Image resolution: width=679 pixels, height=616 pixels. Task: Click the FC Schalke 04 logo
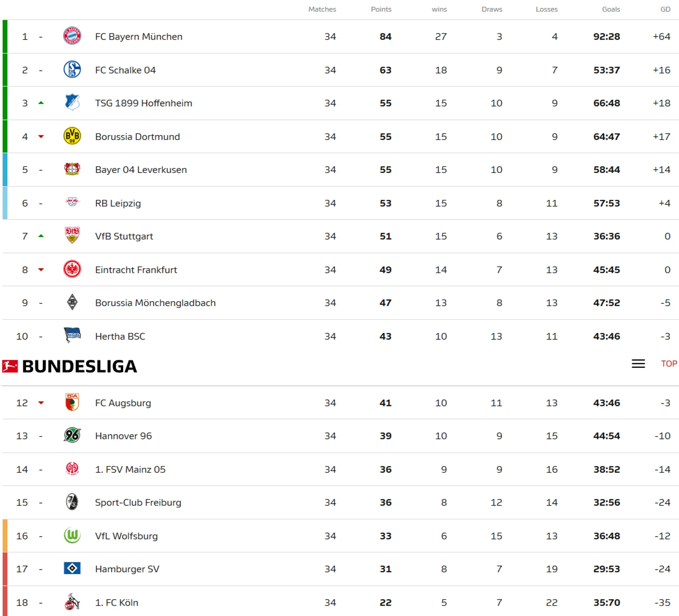pyautogui.click(x=72, y=70)
